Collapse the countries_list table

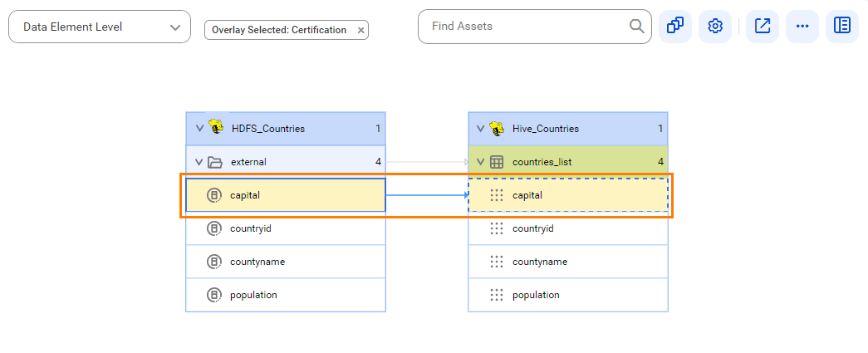480,162
